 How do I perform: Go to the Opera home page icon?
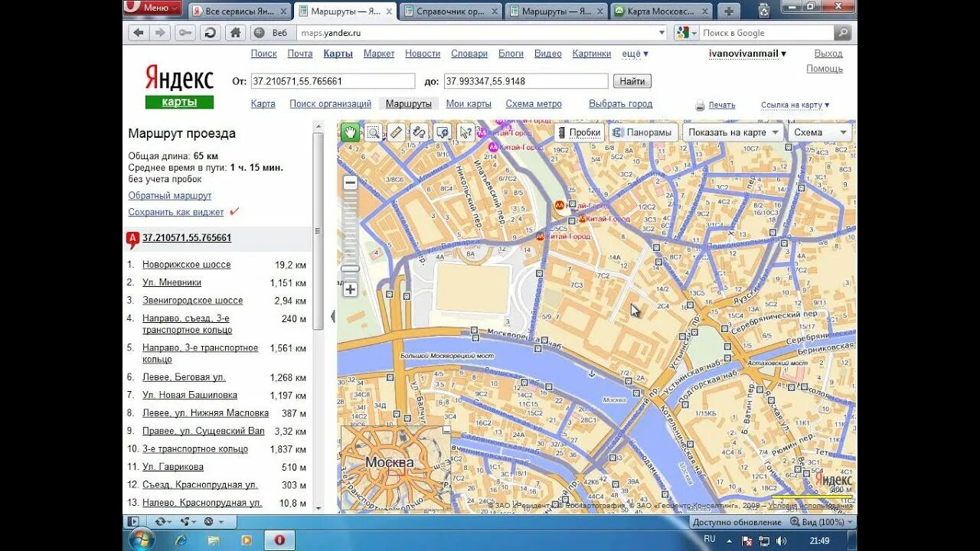coord(236,33)
